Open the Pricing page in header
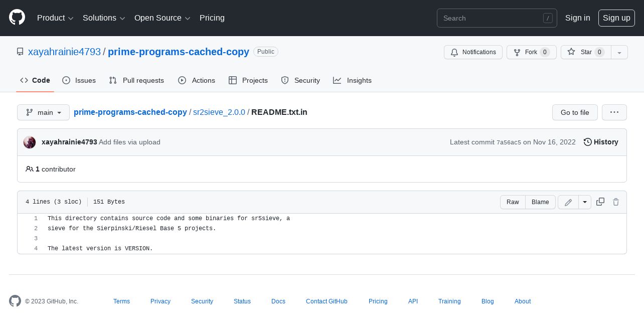Viewport: 644px width, 332px height. click(212, 18)
